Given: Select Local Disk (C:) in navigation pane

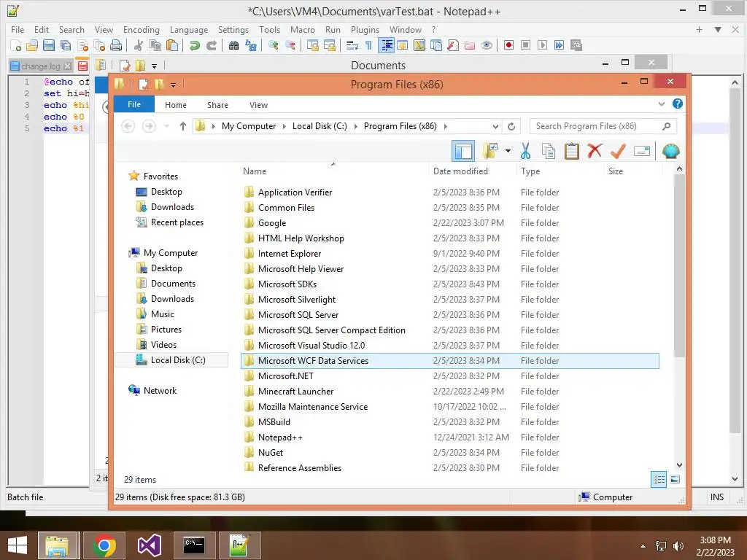Looking at the screenshot, I should point(171,360).
